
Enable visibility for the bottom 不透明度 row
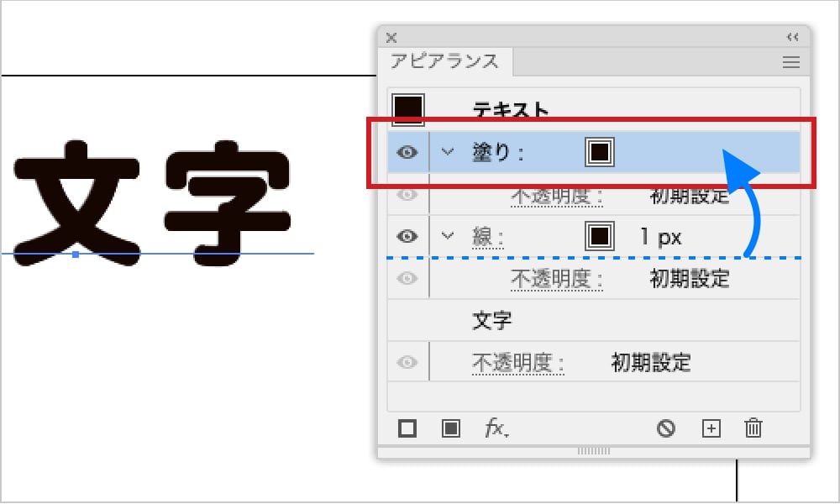[407, 362]
